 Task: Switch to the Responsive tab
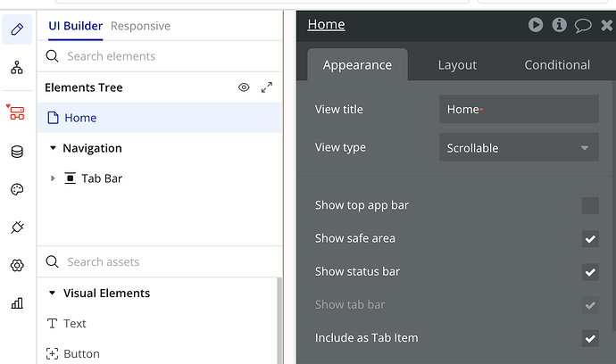tap(140, 26)
